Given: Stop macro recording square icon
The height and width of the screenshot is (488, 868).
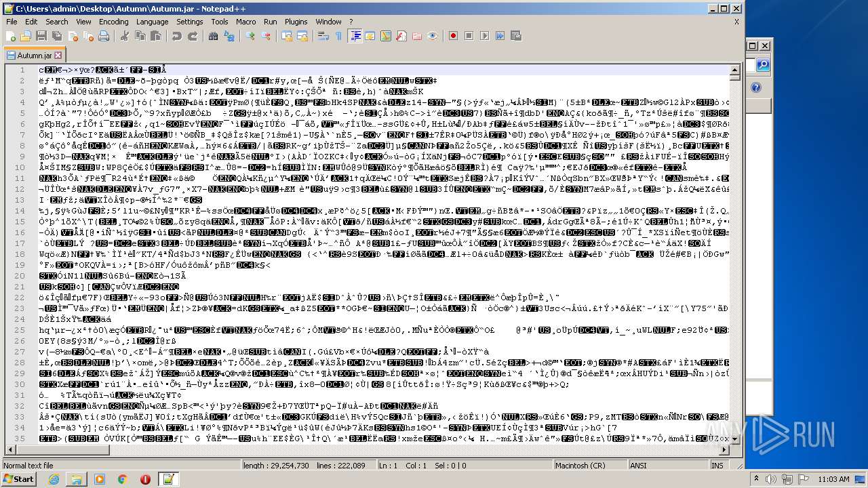Looking at the screenshot, I should pos(469,36).
